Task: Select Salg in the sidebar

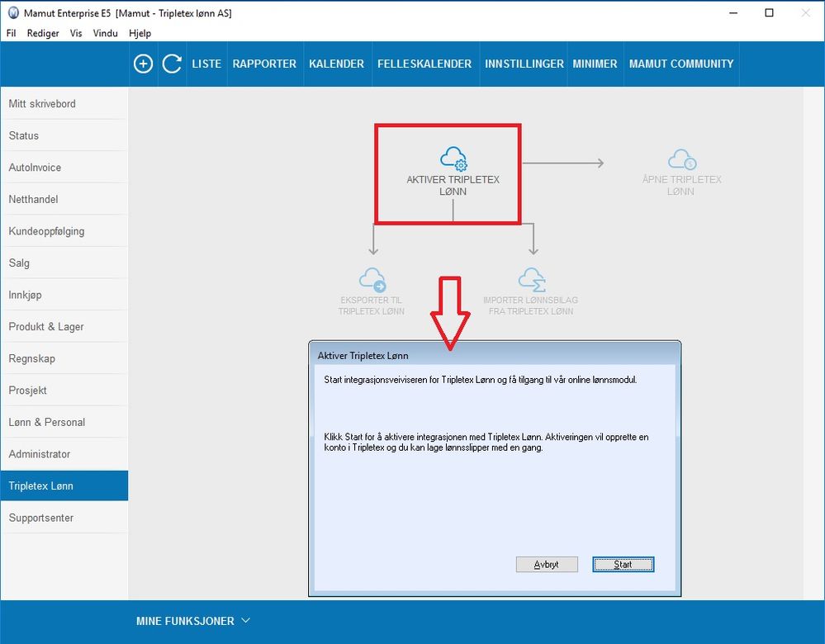Action: 64,263
